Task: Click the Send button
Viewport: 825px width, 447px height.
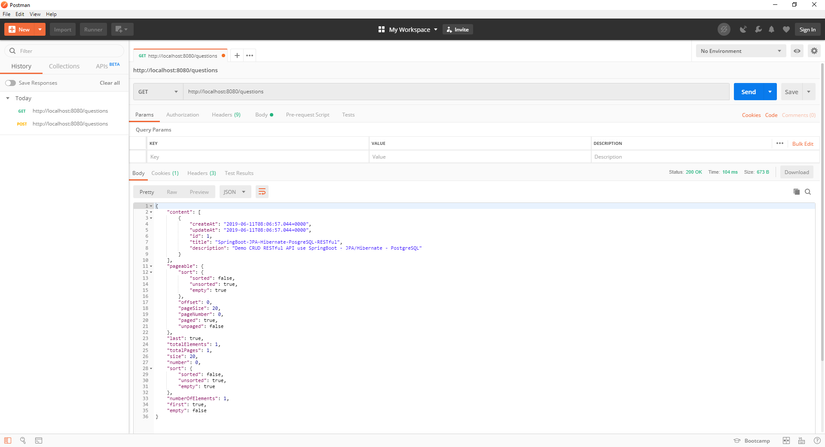Action: click(748, 92)
